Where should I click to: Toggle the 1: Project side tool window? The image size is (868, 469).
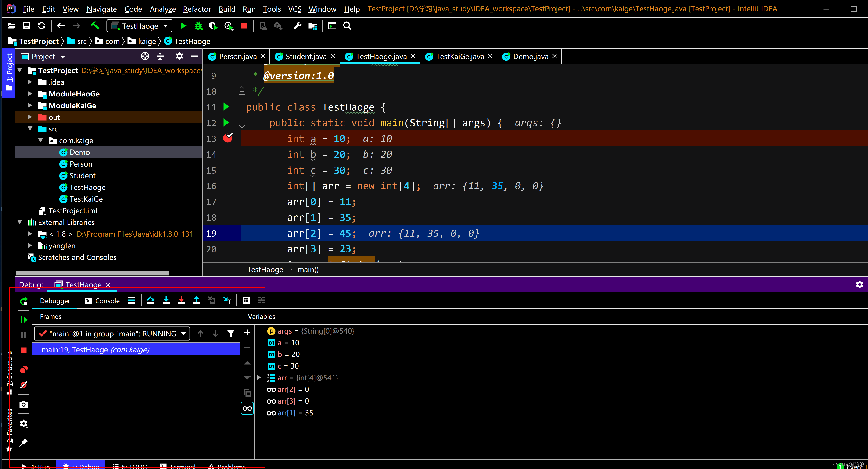click(9, 73)
